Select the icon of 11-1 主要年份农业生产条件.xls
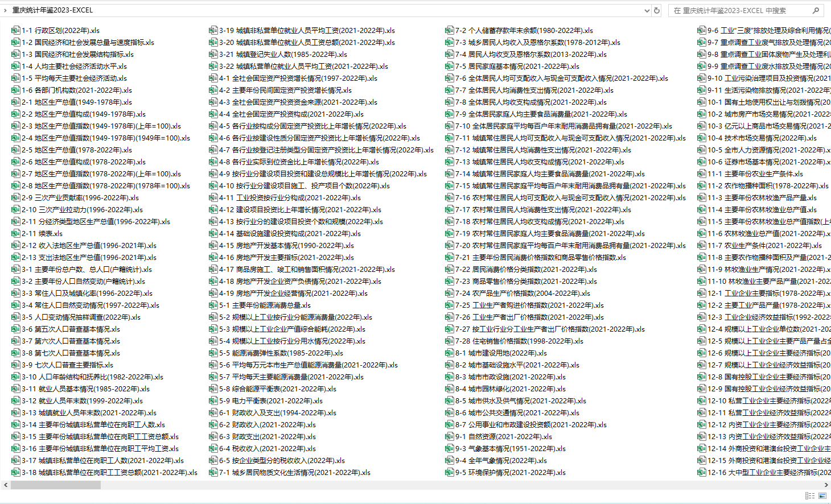Screen dimensions: 831x504 pos(702,173)
